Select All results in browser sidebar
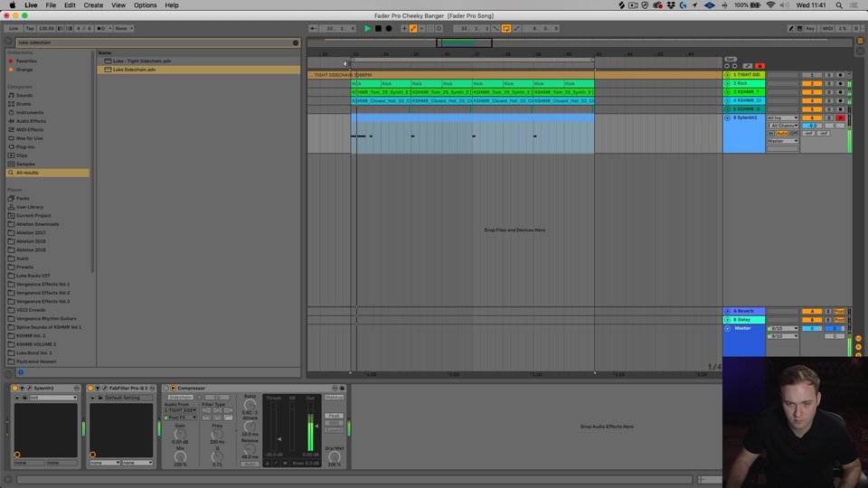Image resolution: width=868 pixels, height=488 pixels. pos(48,173)
